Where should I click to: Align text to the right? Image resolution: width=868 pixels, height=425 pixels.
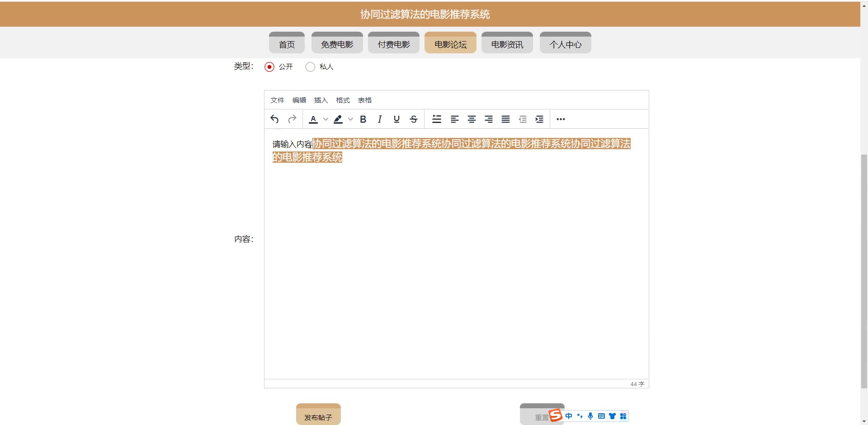tap(489, 119)
